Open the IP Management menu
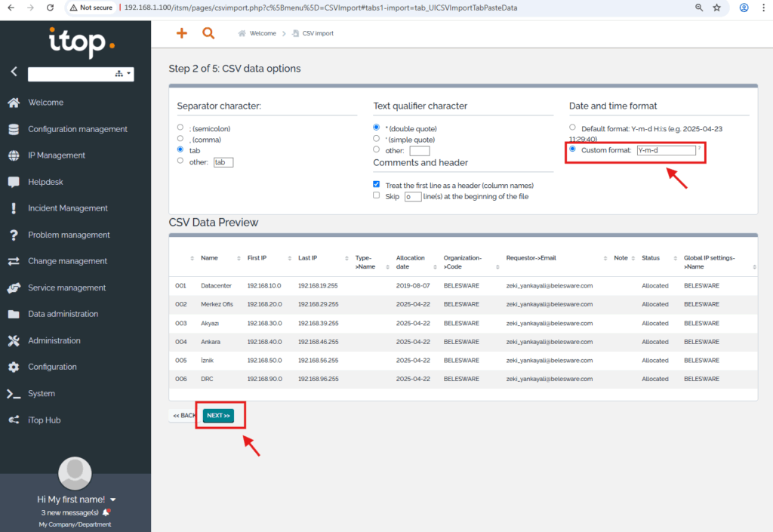The width and height of the screenshot is (773, 532). point(57,155)
